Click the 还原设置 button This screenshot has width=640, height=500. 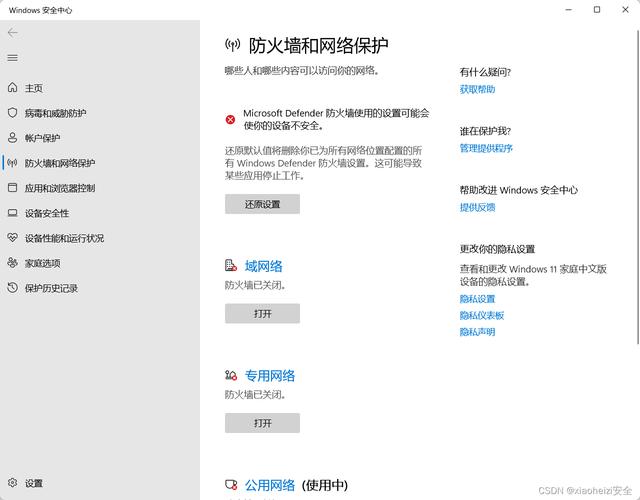click(x=262, y=204)
